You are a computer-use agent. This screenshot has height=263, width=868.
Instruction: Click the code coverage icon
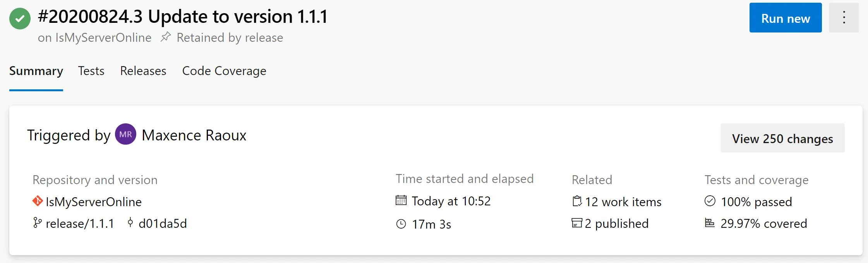[x=710, y=223]
